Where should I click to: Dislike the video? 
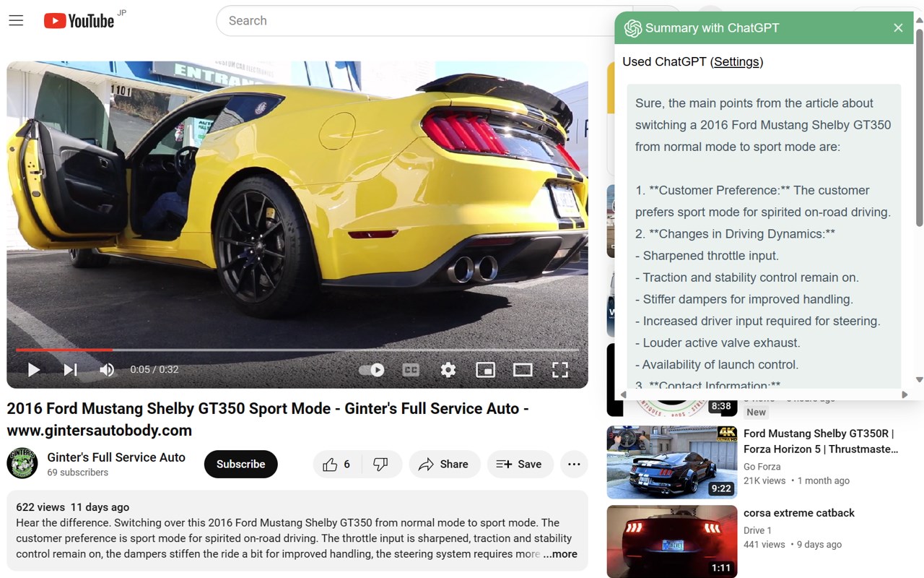coord(381,464)
